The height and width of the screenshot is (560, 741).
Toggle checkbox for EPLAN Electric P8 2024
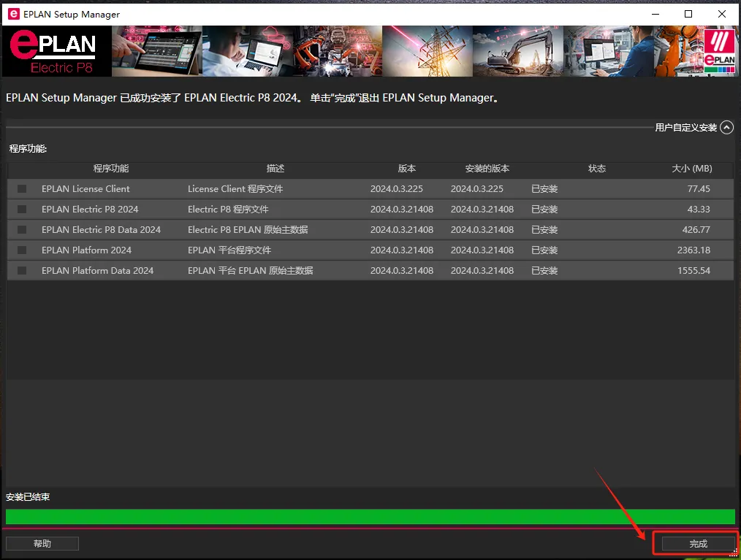(22, 209)
